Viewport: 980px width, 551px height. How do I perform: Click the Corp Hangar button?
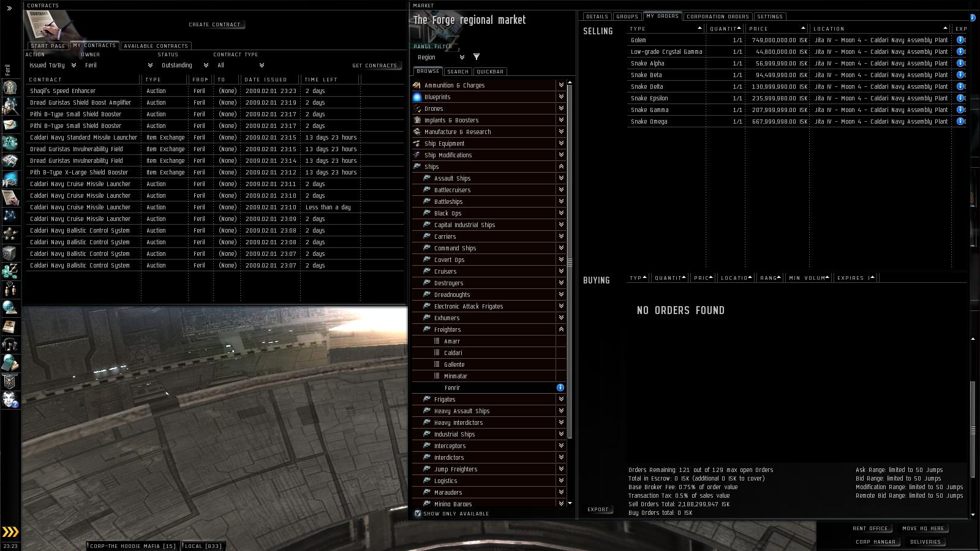(876, 542)
